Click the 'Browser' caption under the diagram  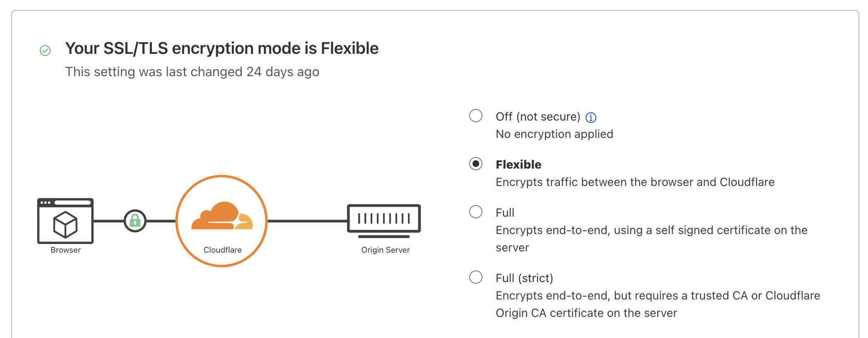click(x=65, y=250)
